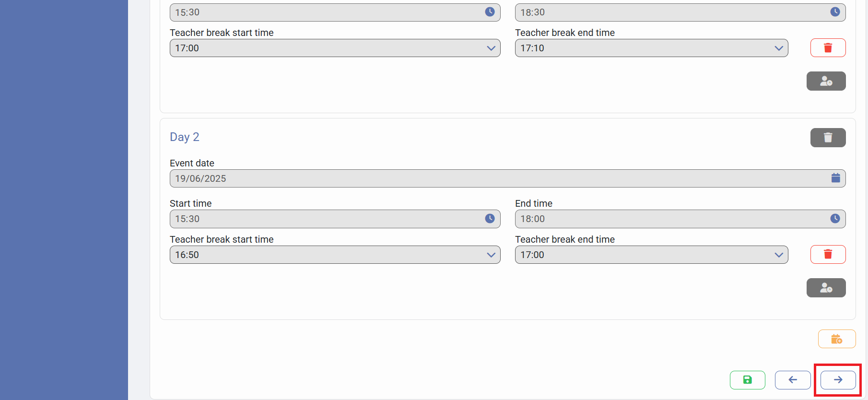Remove the 17:00–17:10 teacher break row
Viewport: 868px width, 400px height.
pyautogui.click(x=828, y=48)
